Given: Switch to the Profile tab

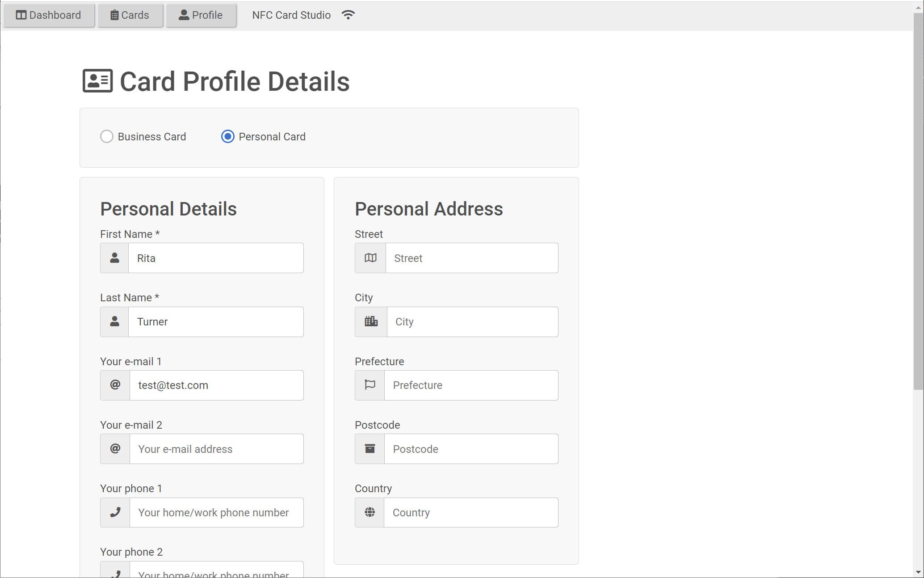Looking at the screenshot, I should [x=201, y=15].
